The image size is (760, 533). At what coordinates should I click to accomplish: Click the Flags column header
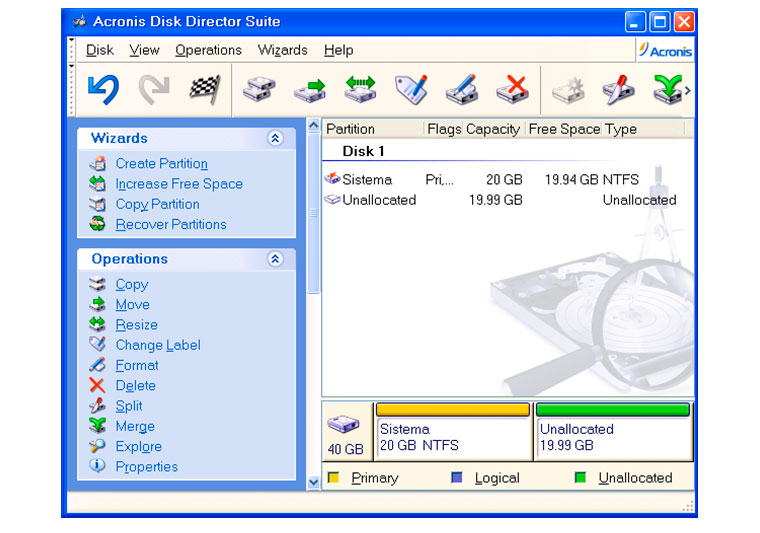(444, 129)
